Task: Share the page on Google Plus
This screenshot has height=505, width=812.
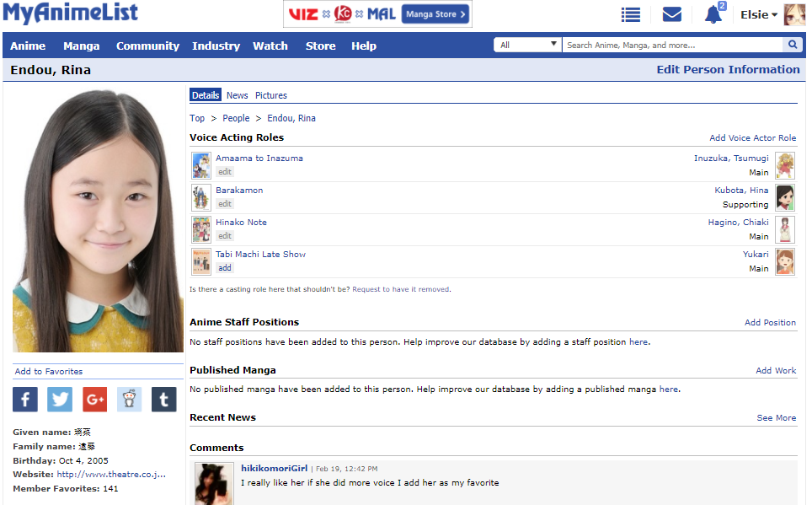Action: (94, 399)
